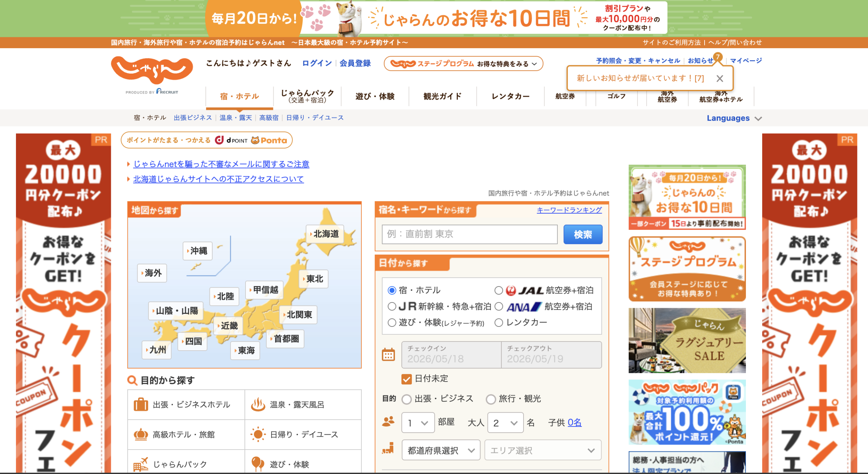Click the 出張ビジネス sub-navigation link

coord(193,118)
